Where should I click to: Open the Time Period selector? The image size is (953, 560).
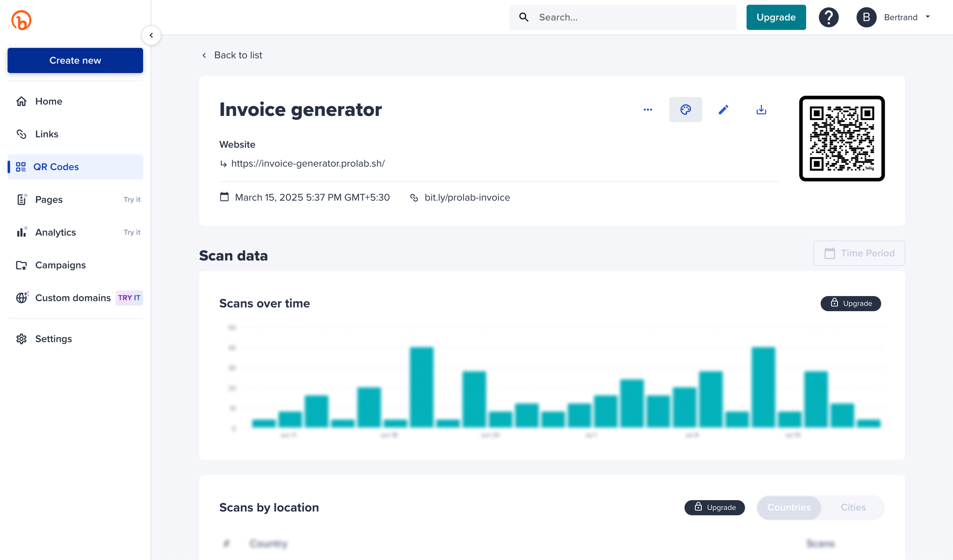point(859,253)
